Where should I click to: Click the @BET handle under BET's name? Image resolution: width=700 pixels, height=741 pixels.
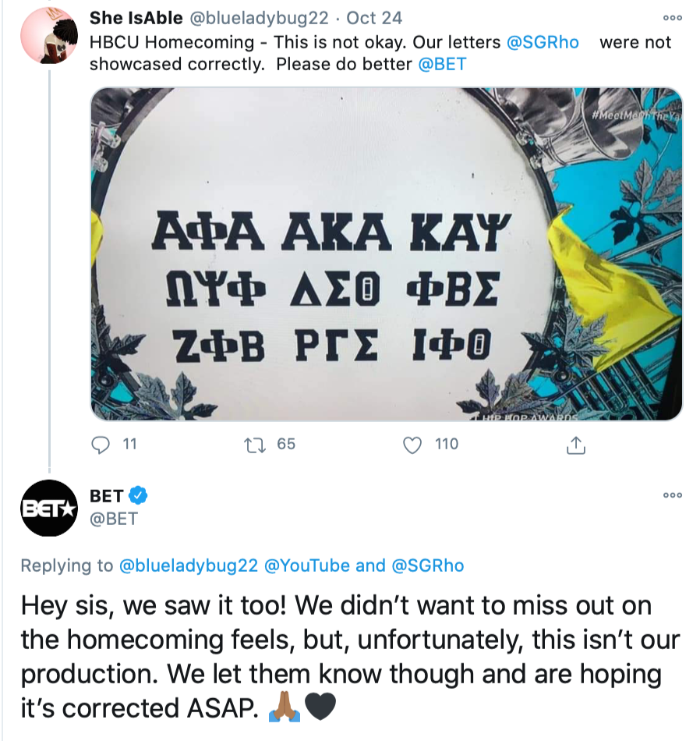pyautogui.click(x=114, y=518)
